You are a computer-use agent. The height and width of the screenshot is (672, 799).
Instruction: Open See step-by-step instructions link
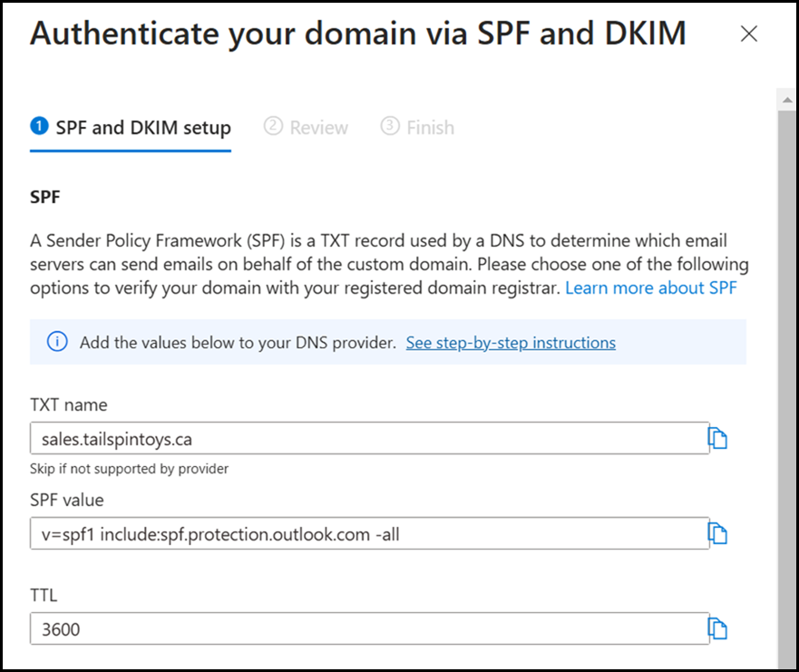(x=511, y=343)
